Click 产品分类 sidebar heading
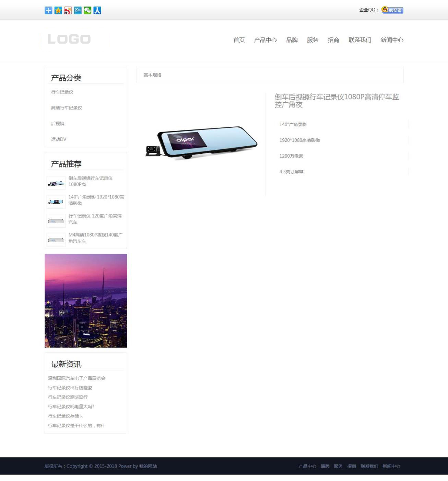 [x=66, y=78]
